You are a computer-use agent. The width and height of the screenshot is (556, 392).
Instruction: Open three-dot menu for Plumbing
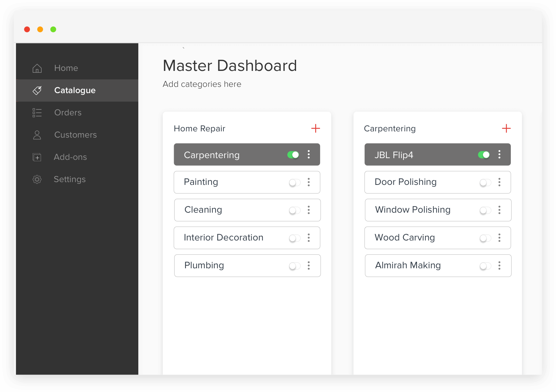point(309,266)
